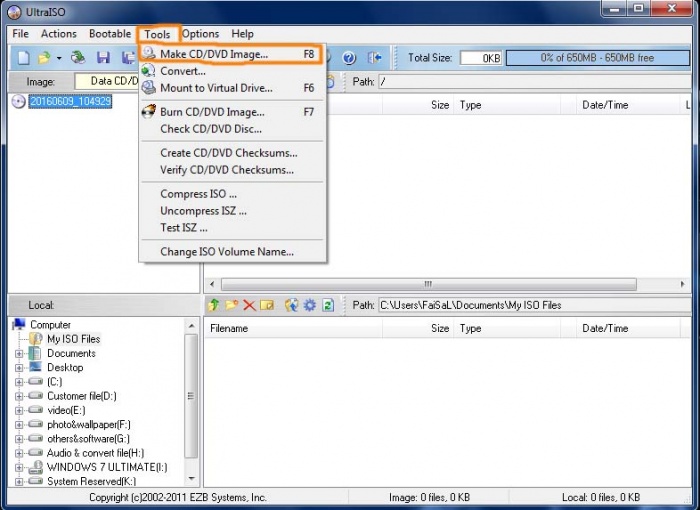The height and width of the screenshot is (510, 700).
Task: Click the Open CD/DVD disc icon
Action: pyautogui.click(x=78, y=58)
